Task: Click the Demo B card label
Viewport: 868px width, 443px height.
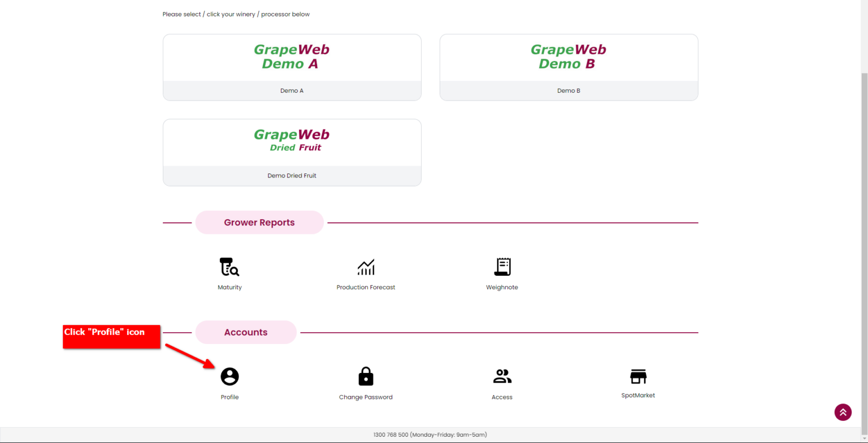Action: 568,90
